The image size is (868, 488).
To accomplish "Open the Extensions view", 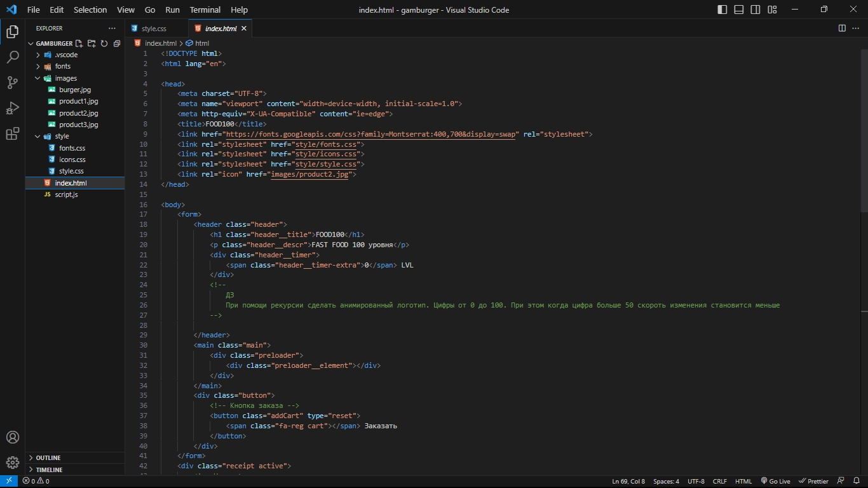I will (x=13, y=133).
